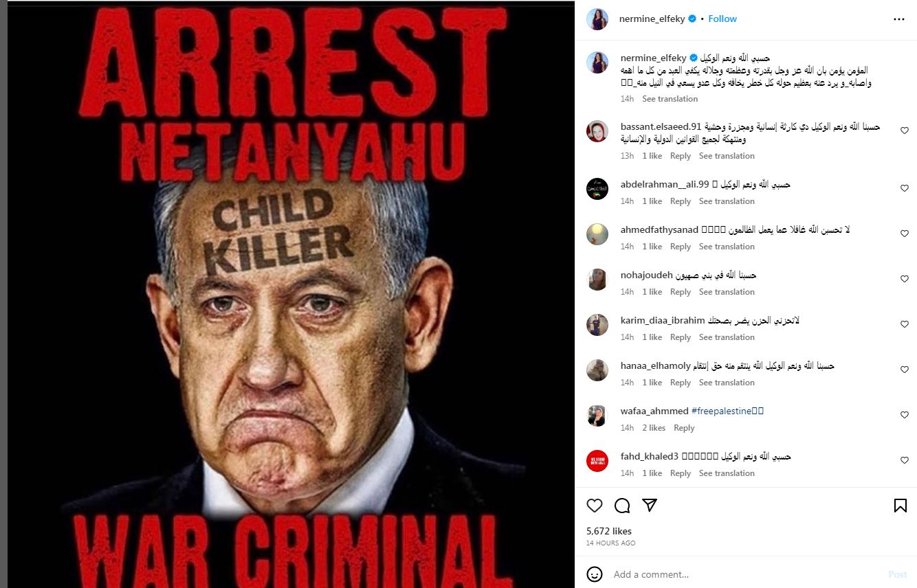
Task: Like nohajoudeh's comment heart
Action: click(x=905, y=279)
